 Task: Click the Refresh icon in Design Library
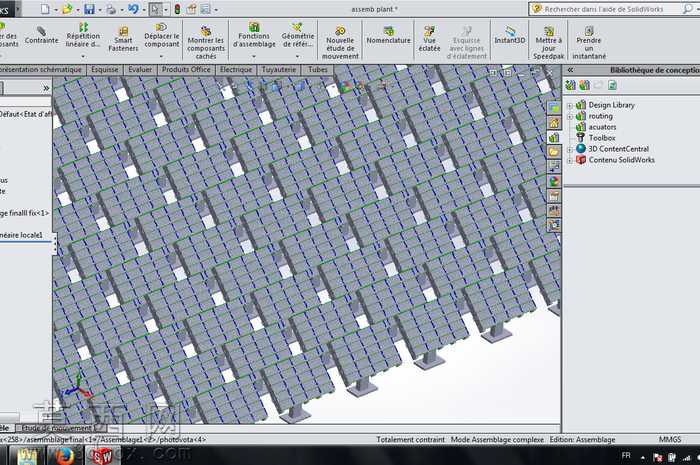[612, 85]
